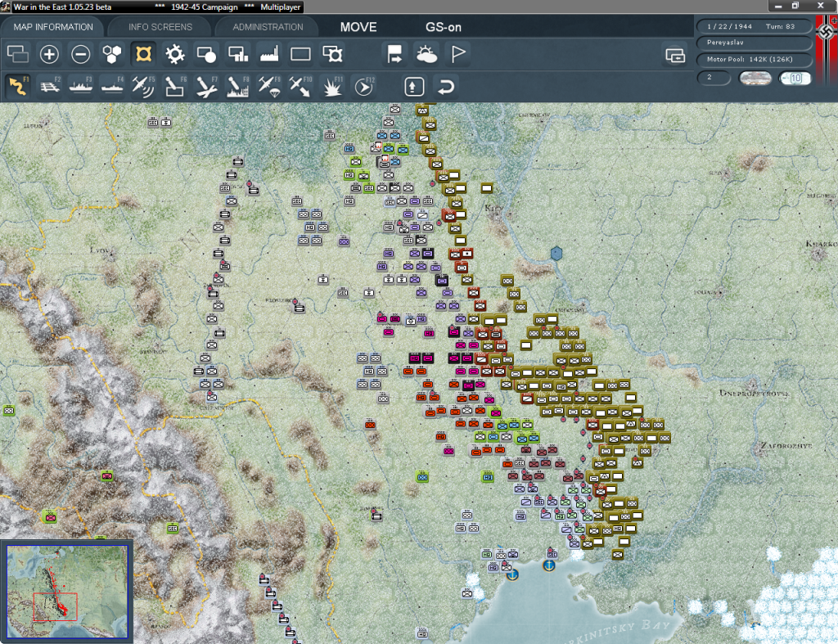Click the F12 end turn arrow icon
The width and height of the screenshot is (838, 644).
coord(363,86)
